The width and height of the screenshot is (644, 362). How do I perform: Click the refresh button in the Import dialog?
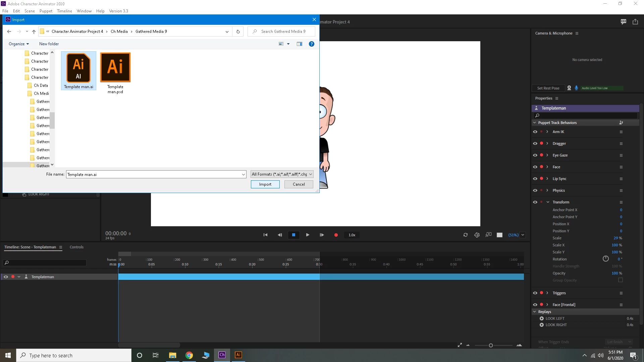pyautogui.click(x=238, y=32)
